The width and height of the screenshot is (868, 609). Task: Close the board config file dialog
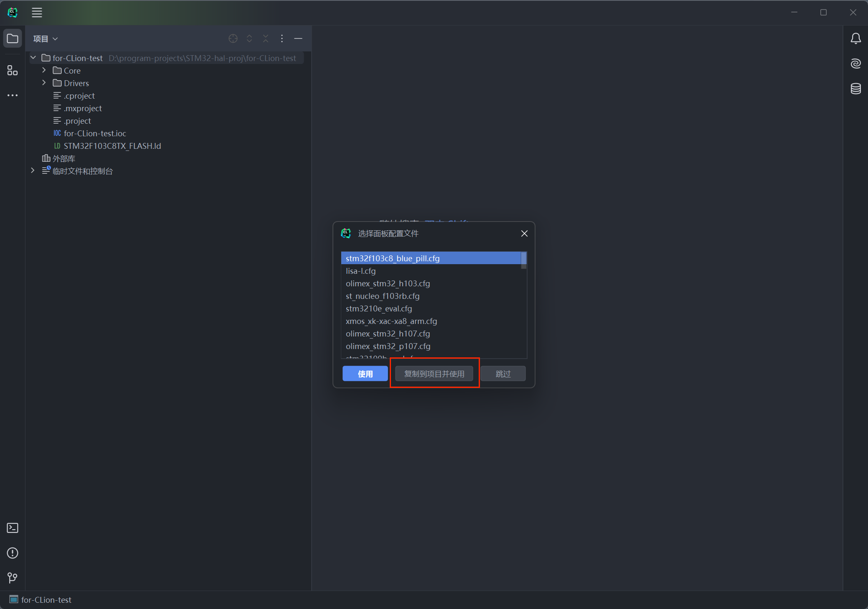(x=524, y=233)
